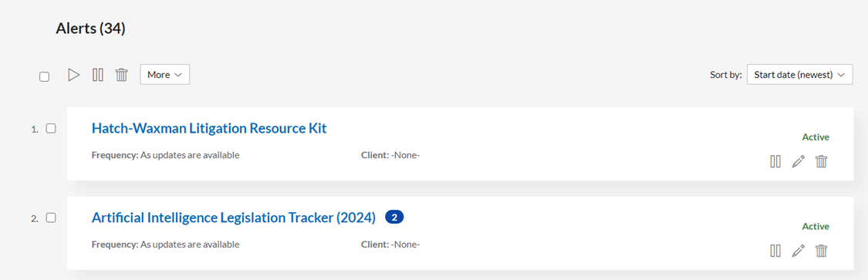Viewport: 868px width, 280px height.
Task: Check the box for alert number 2
Action: (51, 218)
